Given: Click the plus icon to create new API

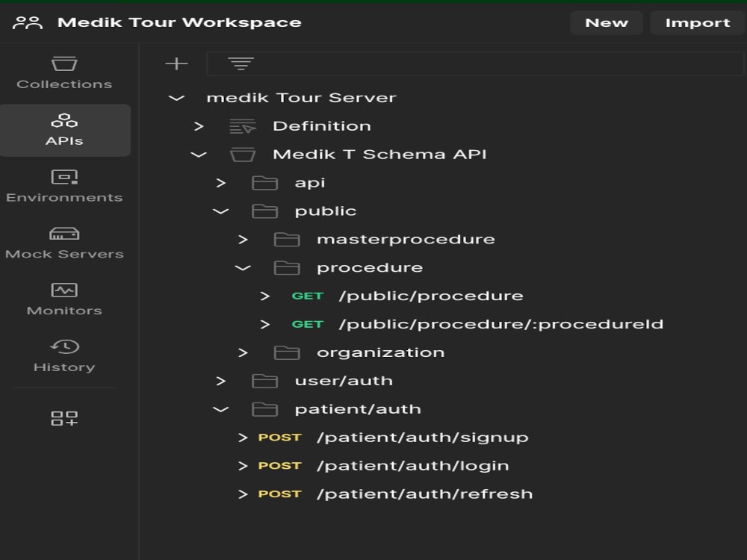Looking at the screenshot, I should [x=177, y=63].
